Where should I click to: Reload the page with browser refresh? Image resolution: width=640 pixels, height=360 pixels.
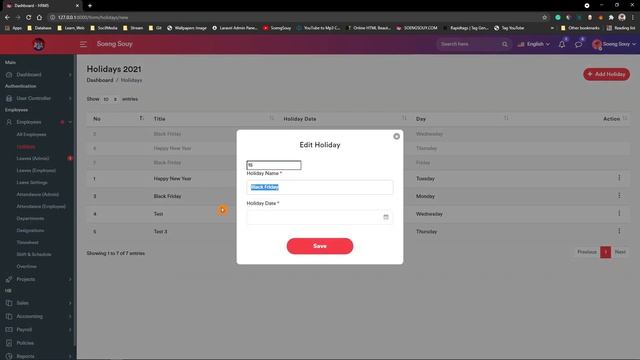(29, 18)
